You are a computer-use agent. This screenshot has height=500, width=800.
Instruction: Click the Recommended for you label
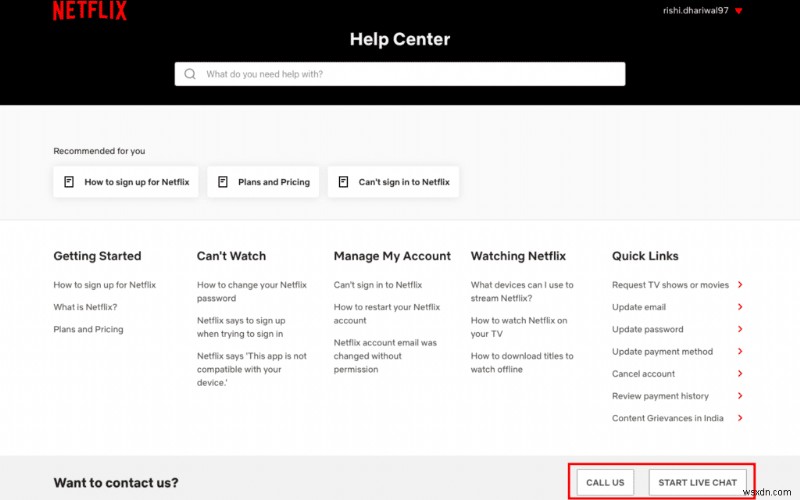(x=99, y=151)
